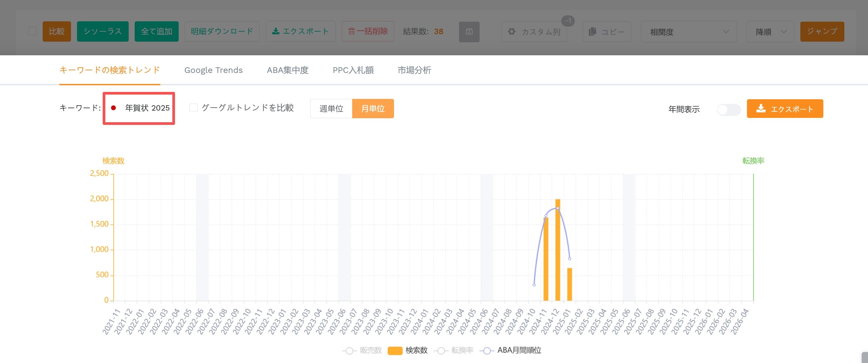Viewport: 868px width, 363px height.
Task: Enable グーグルトレンドを比較 checkbox
Action: 193,108
